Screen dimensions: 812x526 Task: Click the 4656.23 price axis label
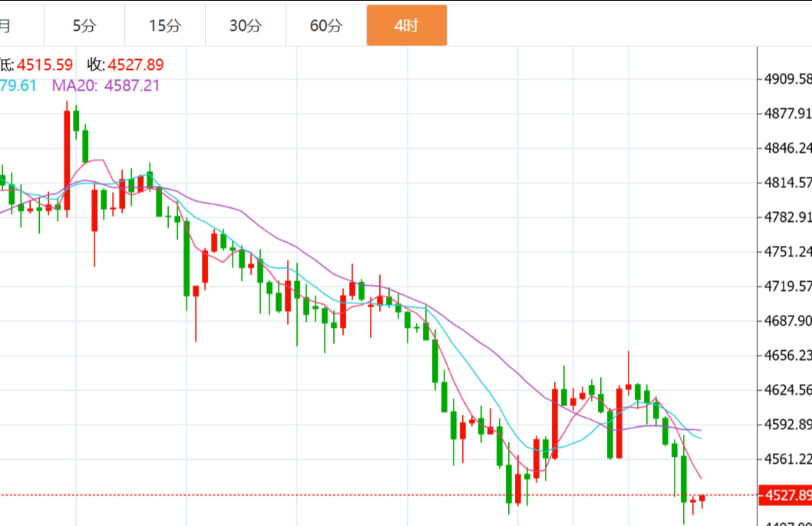787,356
